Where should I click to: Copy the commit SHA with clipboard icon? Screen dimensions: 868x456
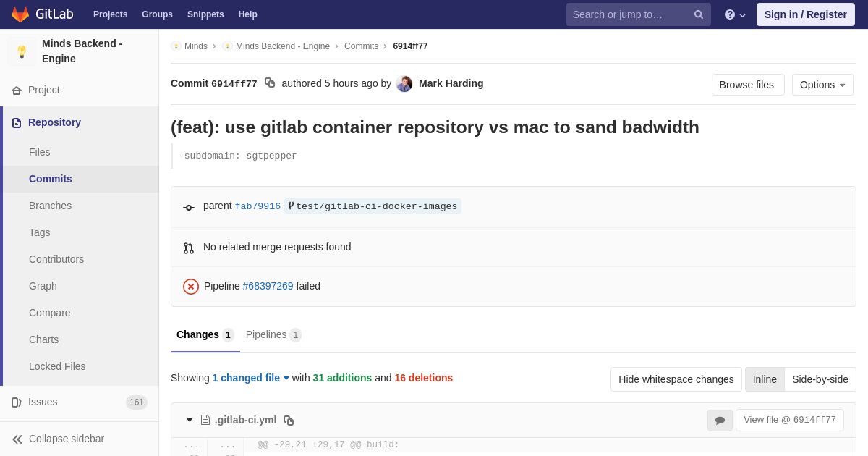[270, 83]
